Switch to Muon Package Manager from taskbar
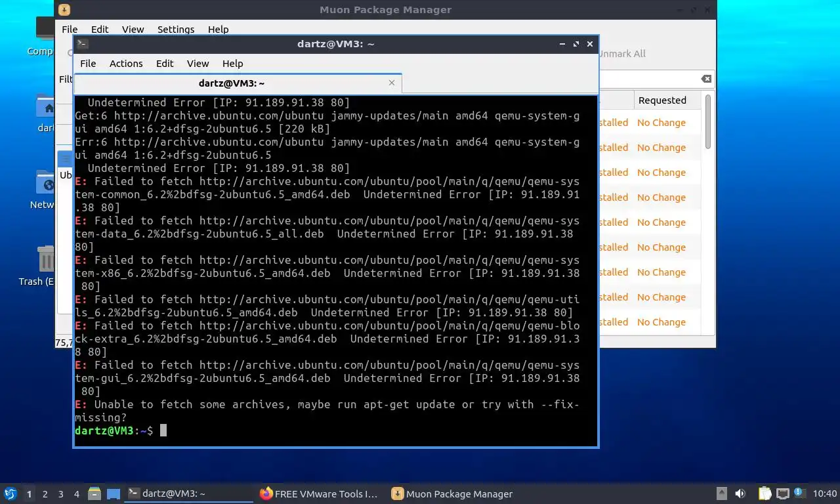 [451, 493]
